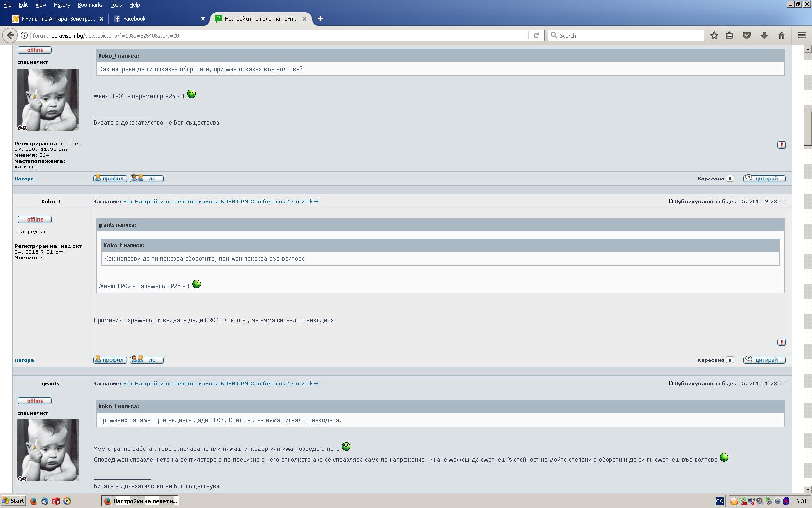This screenshot has width=812, height=508.
Task: Click the home icon in toolbar
Action: 782,35
